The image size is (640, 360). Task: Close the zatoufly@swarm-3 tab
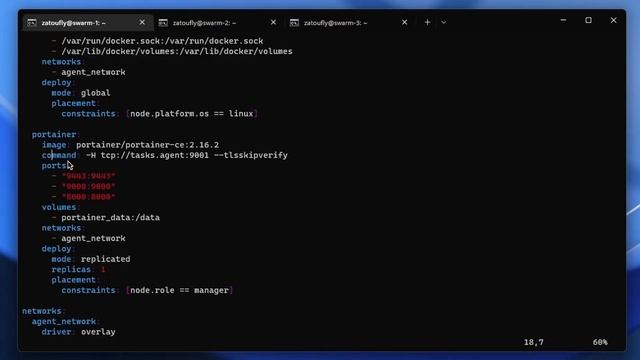coord(404,22)
